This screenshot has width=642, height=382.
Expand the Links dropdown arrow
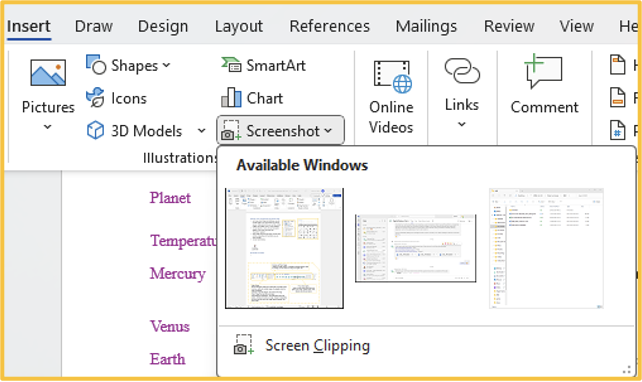pos(461,124)
